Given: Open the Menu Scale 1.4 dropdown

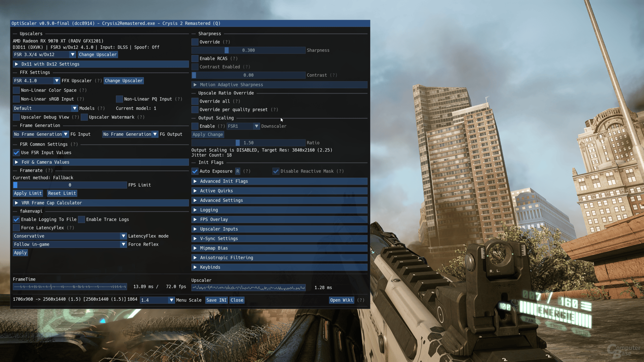Looking at the screenshot, I should click(157, 300).
